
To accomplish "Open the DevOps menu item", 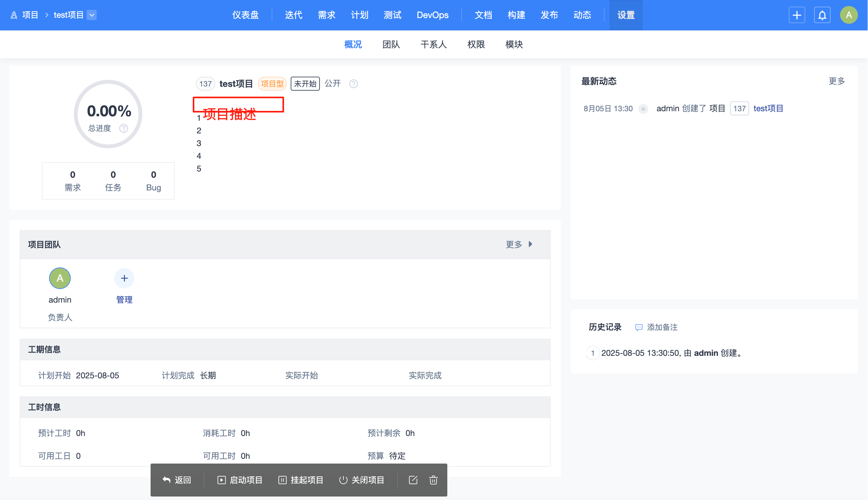I will point(432,15).
